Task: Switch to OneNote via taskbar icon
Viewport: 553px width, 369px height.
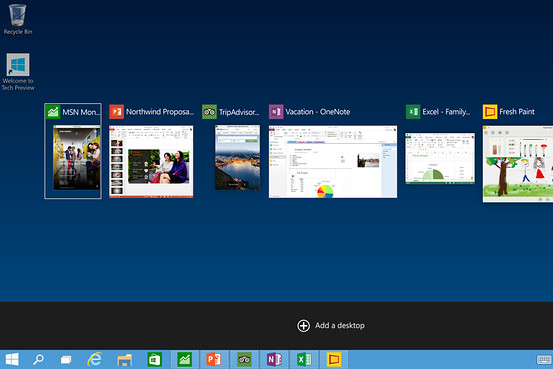Action: click(274, 359)
